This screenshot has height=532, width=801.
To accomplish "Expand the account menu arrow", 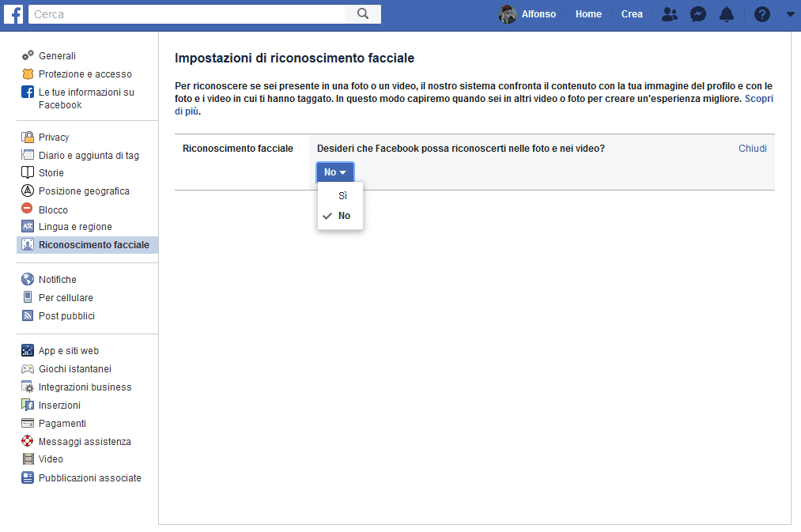I will (790, 14).
